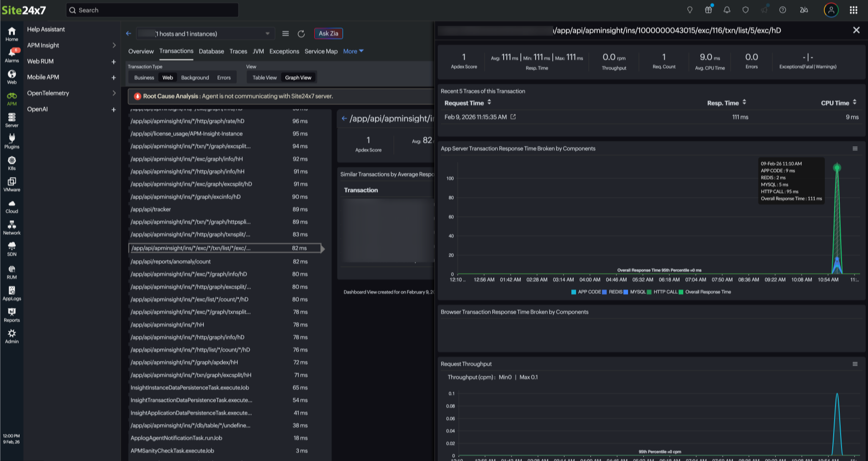Open the Zia assistant icon in the top bar
Viewport: 868px width, 461px height.
[804, 10]
